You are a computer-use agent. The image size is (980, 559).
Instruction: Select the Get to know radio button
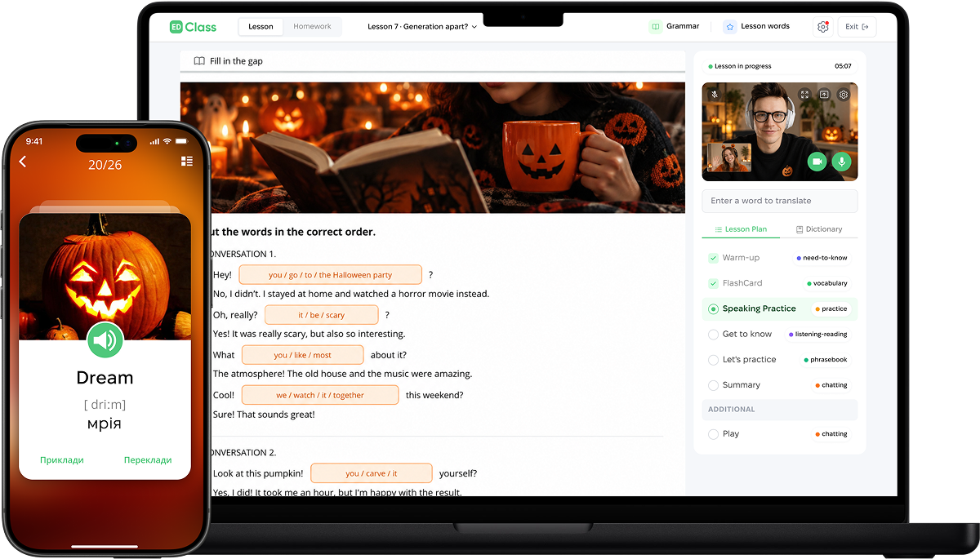(714, 335)
